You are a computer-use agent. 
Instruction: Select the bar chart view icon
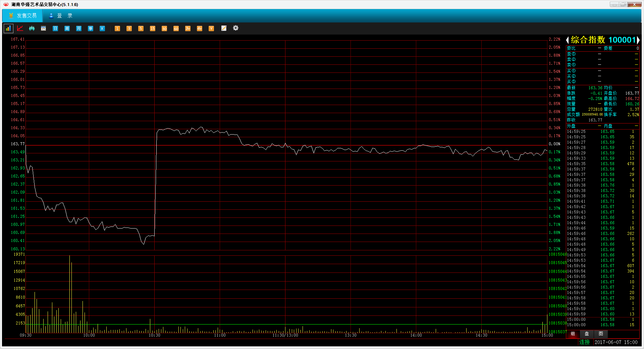tap(8, 29)
